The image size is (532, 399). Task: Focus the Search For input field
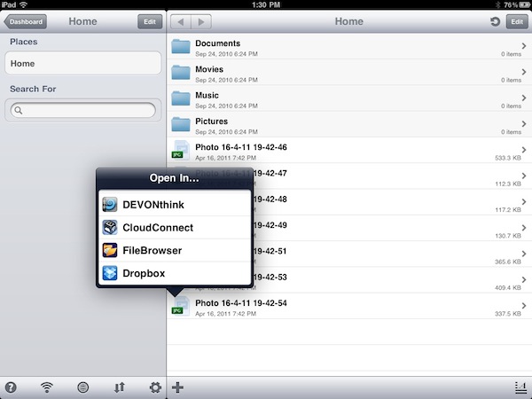click(83, 110)
